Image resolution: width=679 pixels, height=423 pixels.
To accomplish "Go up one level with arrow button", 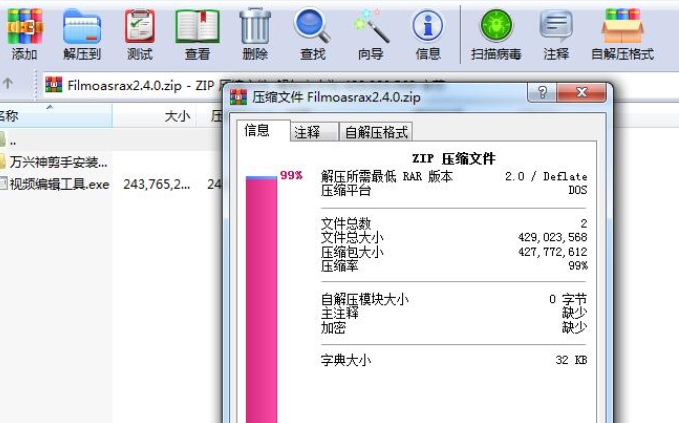I will [x=8, y=83].
